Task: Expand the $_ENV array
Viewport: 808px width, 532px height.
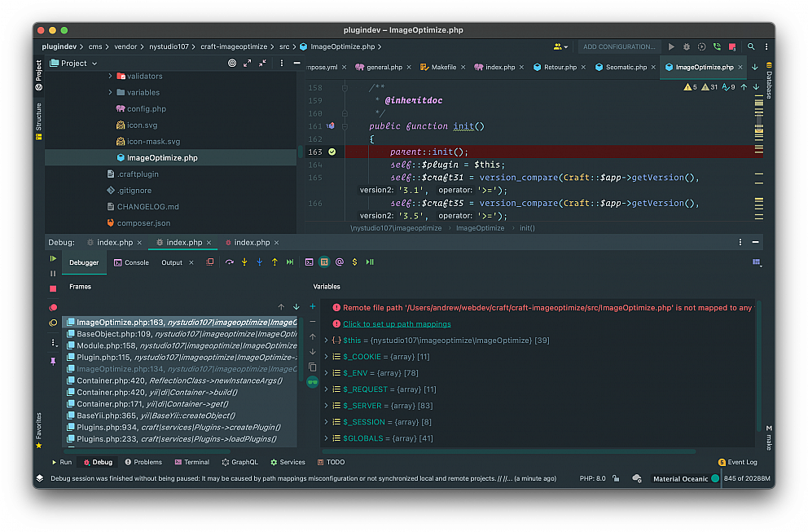Action: [x=326, y=372]
